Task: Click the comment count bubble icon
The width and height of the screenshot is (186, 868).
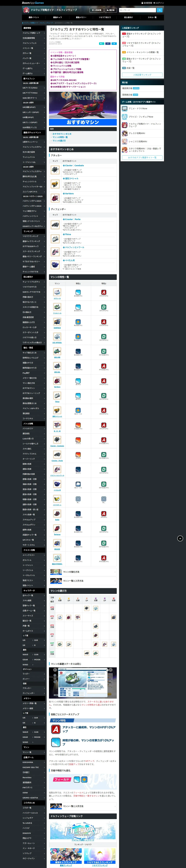Action: (102, 43)
